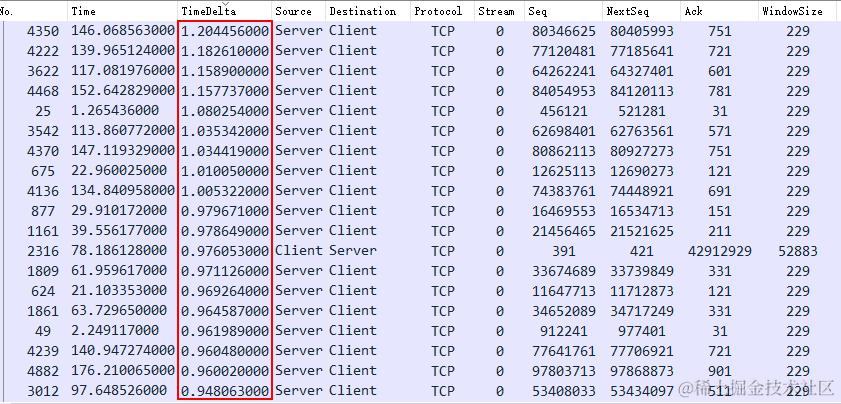Click next sequence value 53434097
Screen dimensions: 841x404
[641, 391]
